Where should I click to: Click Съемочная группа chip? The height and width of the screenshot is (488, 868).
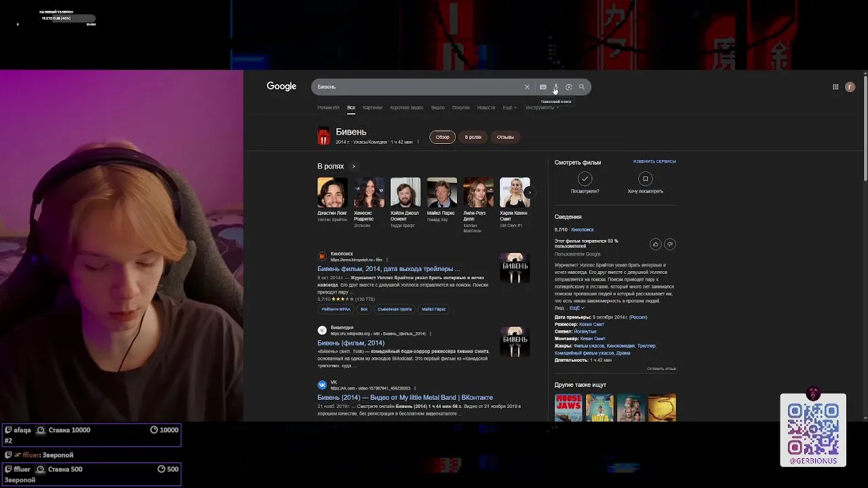click(395, 309)
